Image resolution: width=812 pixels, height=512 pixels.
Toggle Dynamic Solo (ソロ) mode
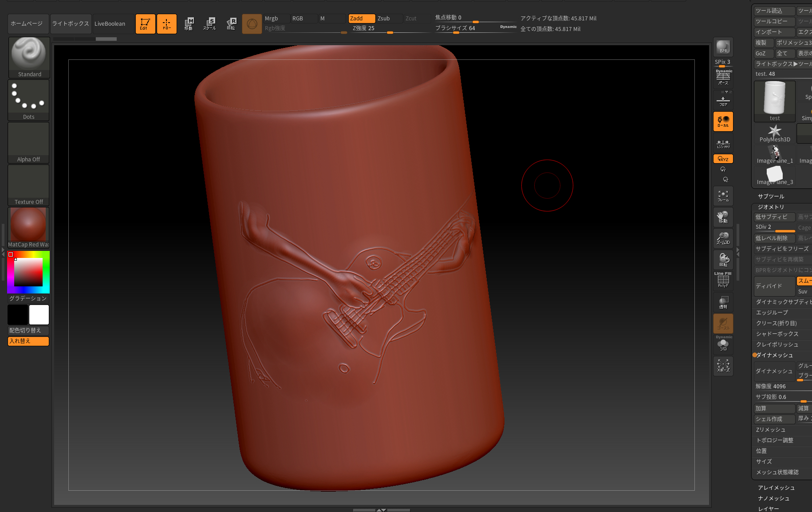coord(723,344)
